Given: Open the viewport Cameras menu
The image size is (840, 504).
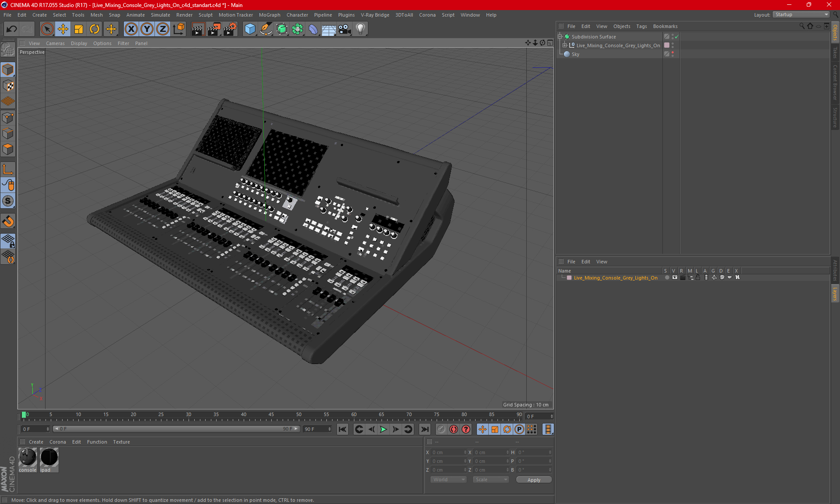Looking at the screenshot, I should click(55, 43).
